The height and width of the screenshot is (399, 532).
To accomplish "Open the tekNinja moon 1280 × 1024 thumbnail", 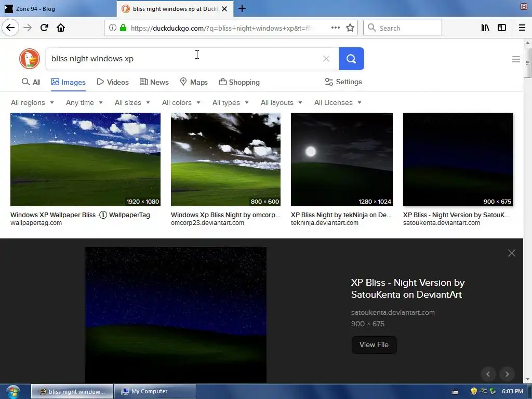I will pyautogui.click(x=342, y=159).
